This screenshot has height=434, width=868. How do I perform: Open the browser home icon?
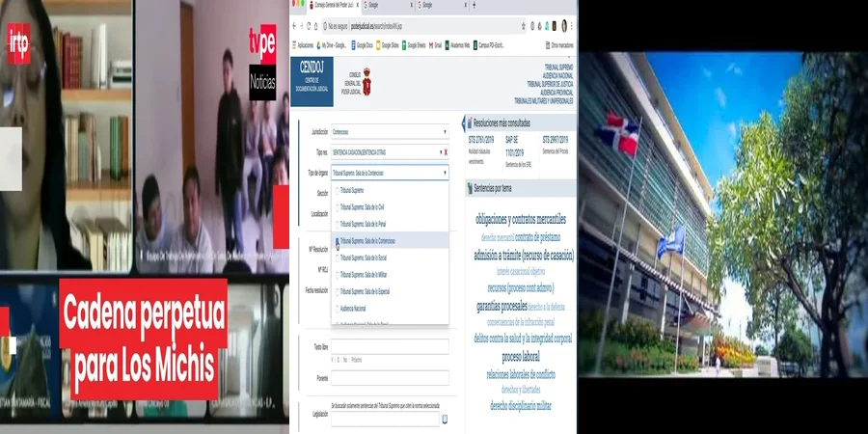tap(316, 26)
